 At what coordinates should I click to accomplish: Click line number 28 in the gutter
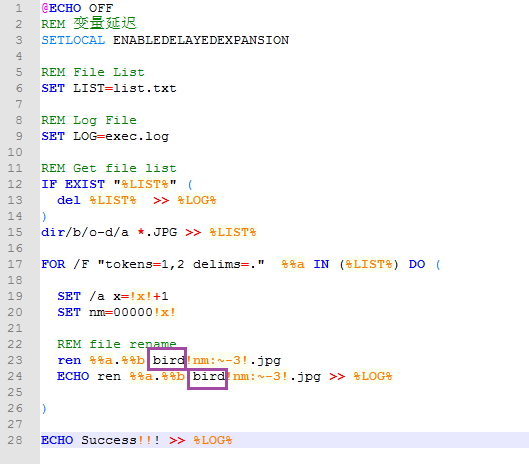(15, 440)
